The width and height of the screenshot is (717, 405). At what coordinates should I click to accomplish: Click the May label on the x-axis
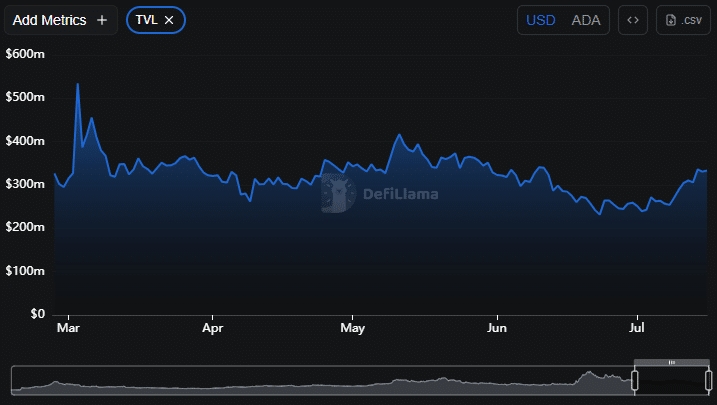click(352, 327)
